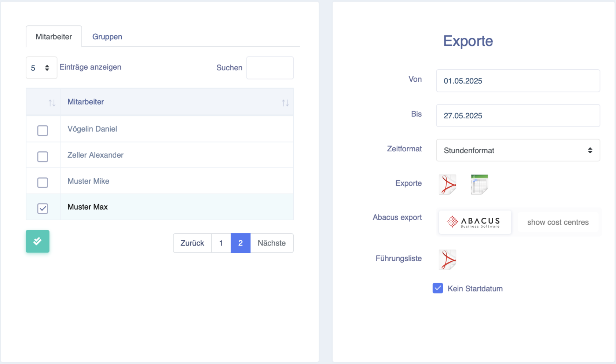The width and height of the screenshot is (616, 364).
Task: Check the box for Vögelin Daniel
Action: [43, 130]
